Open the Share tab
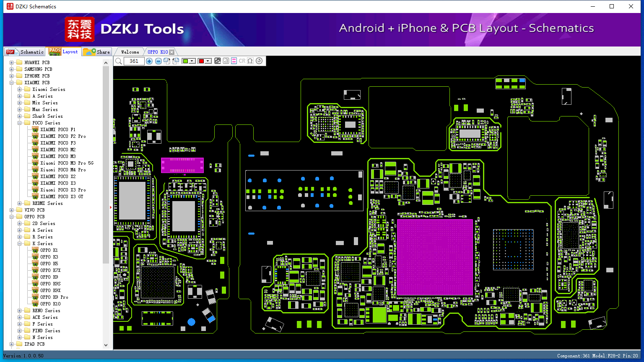This screenshot has height=362, width=644. [x=96, y=52]
